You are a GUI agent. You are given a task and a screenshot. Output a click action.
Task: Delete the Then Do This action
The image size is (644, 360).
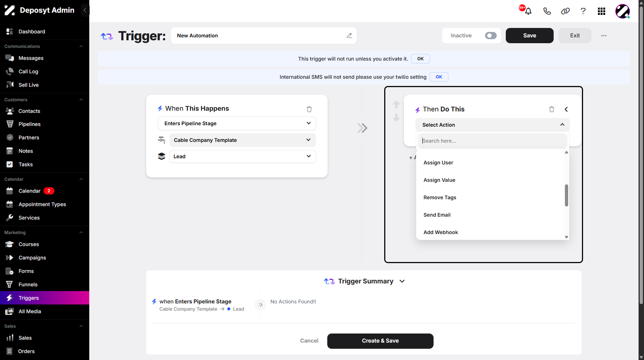point(551,109)
